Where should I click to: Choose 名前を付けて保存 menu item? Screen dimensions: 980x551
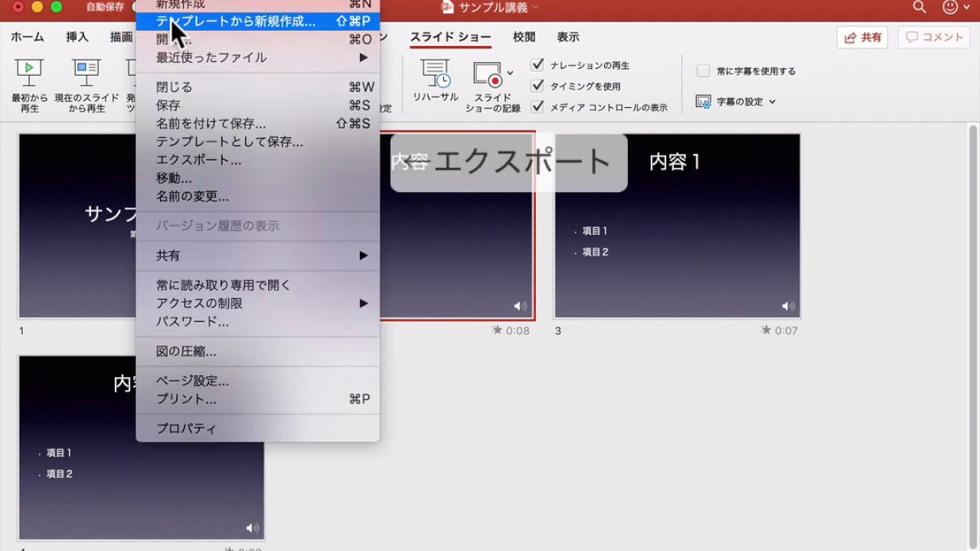(x=257, y=124)
